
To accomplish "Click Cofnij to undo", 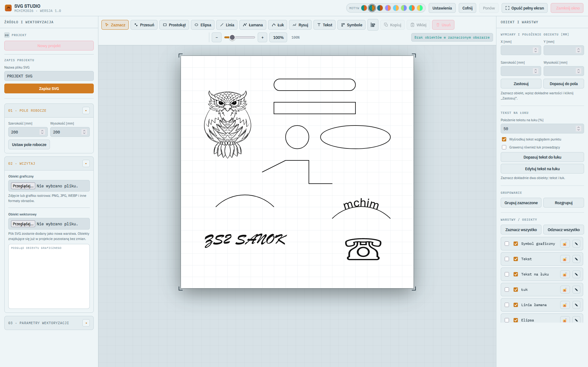I will (x=467, y=8).
